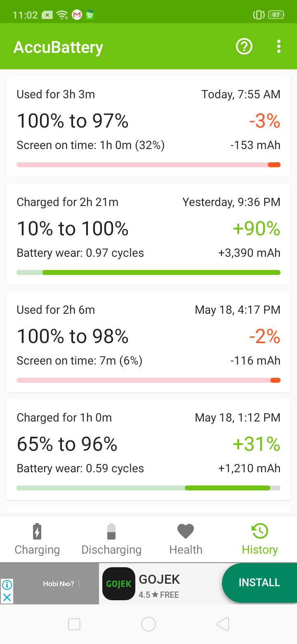Screen dimensions: 297x644
Task: Switch to the Charging tab
Action: (37, 539)
